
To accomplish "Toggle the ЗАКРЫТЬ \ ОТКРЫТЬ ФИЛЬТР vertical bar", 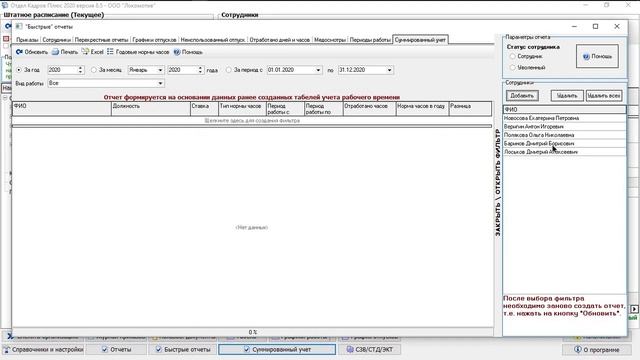I will tap(498, 182).
